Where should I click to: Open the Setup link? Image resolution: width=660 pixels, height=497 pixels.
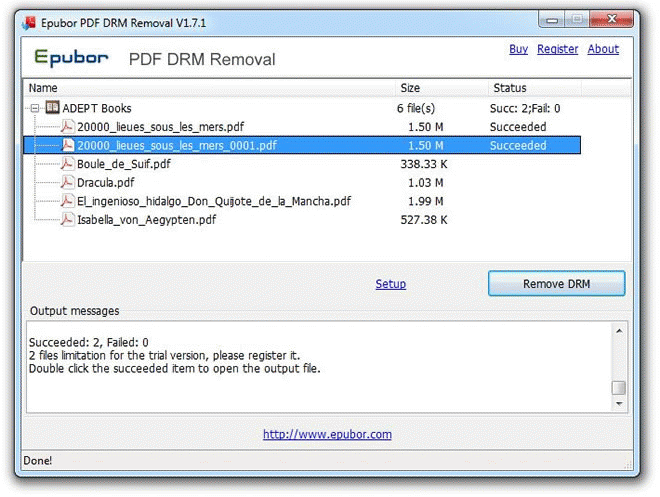[391, 284]
